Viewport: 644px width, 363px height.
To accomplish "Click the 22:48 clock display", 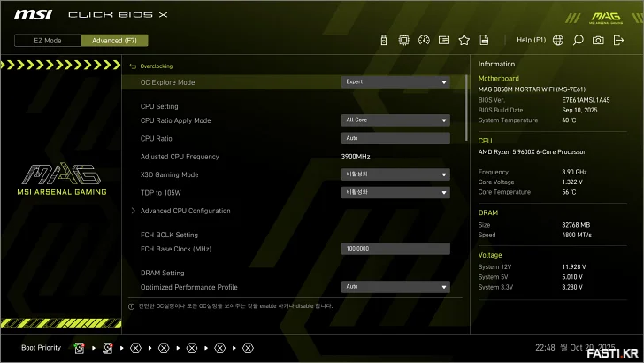I will (x=545, y=348).
